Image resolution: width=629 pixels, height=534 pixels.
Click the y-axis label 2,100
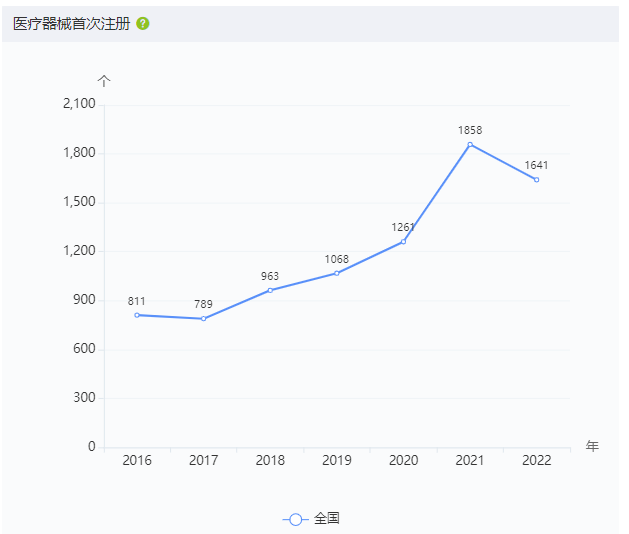tap(79, 104)
